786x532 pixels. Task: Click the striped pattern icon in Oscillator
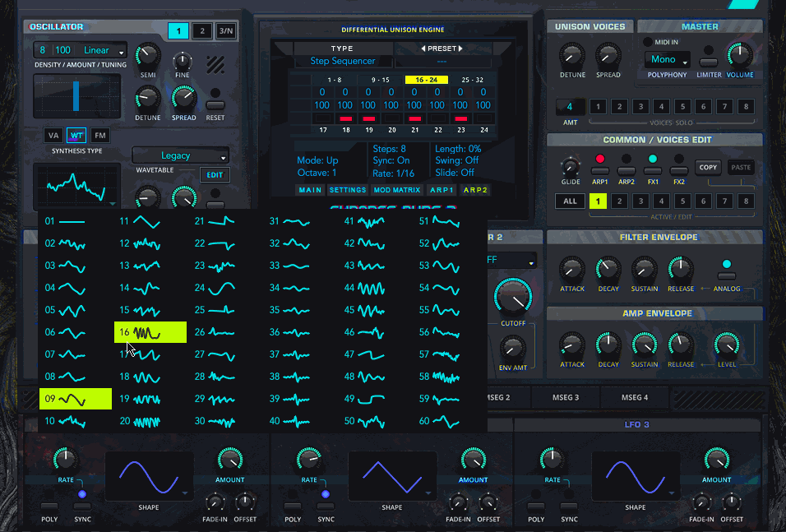(215, 64)
